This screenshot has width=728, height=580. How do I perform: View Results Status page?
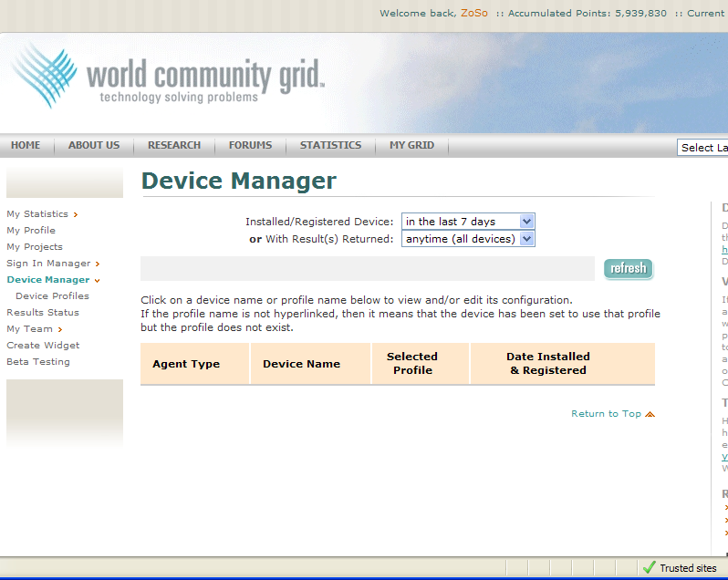coord(43,313)
